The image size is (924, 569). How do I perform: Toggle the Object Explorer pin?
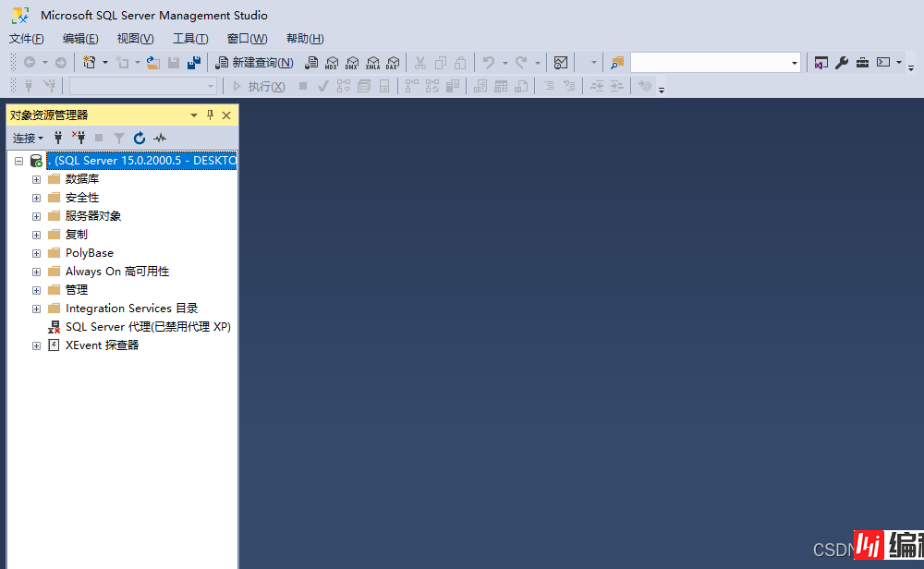pyautogui.click(x=210, y=115)
